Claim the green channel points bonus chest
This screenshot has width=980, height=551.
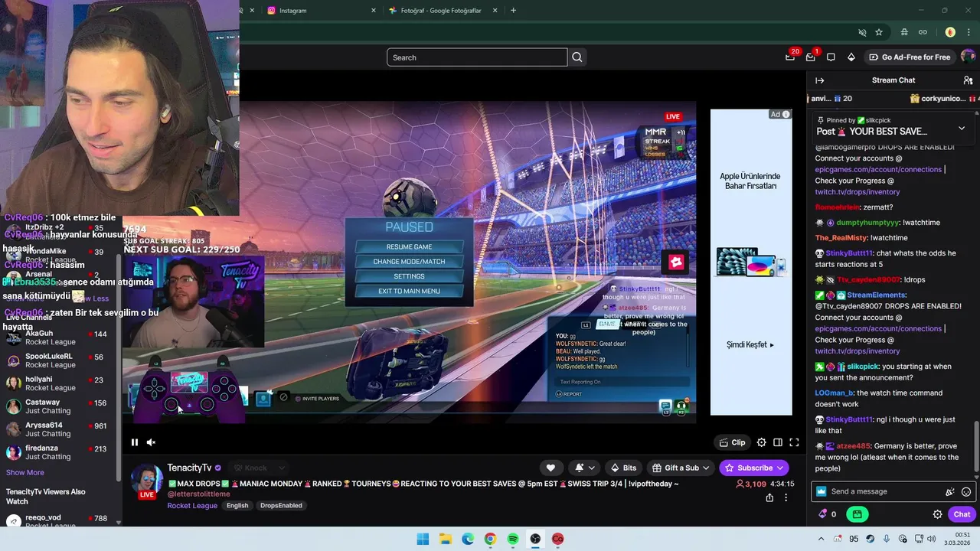pos(857,514)
